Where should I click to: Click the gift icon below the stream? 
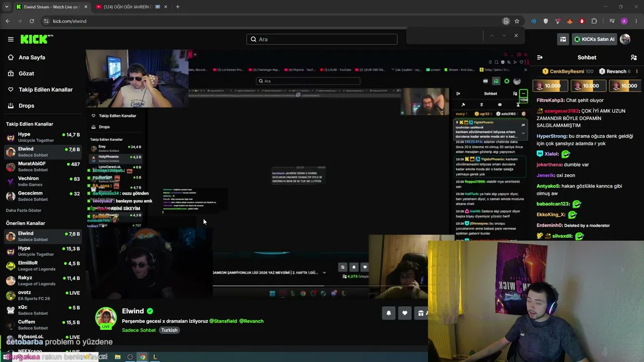tap(422, 313)
